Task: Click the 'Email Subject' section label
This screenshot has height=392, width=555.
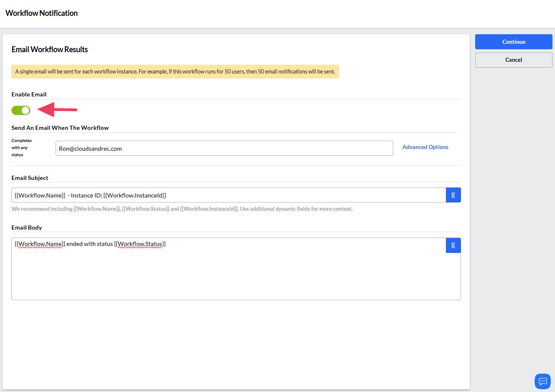Action: point(30,178)
